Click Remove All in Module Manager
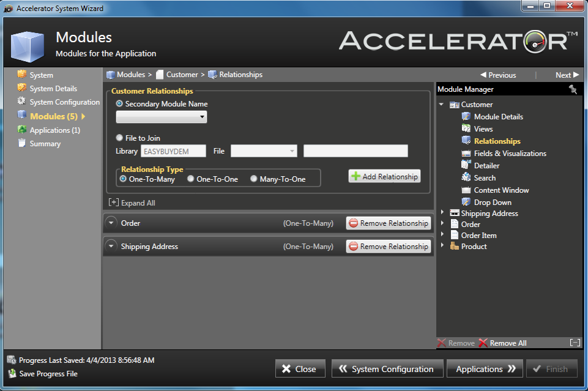 [502, 343]
